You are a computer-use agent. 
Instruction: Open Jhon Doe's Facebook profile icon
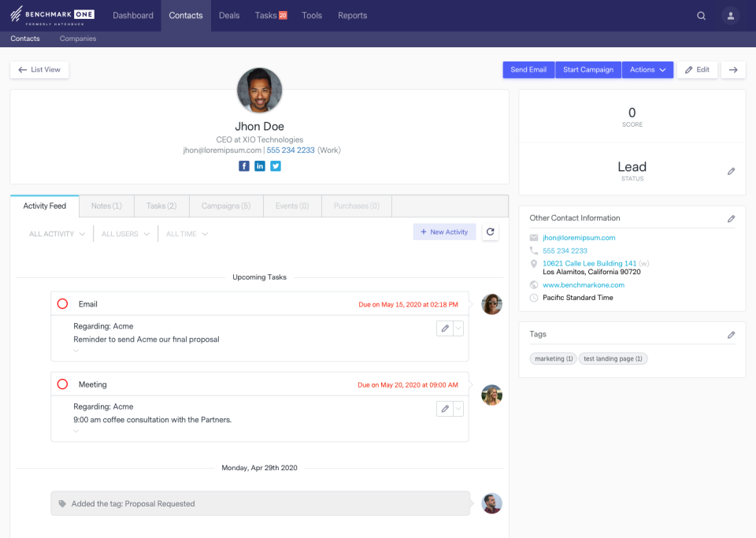click(x=244, y=166)
